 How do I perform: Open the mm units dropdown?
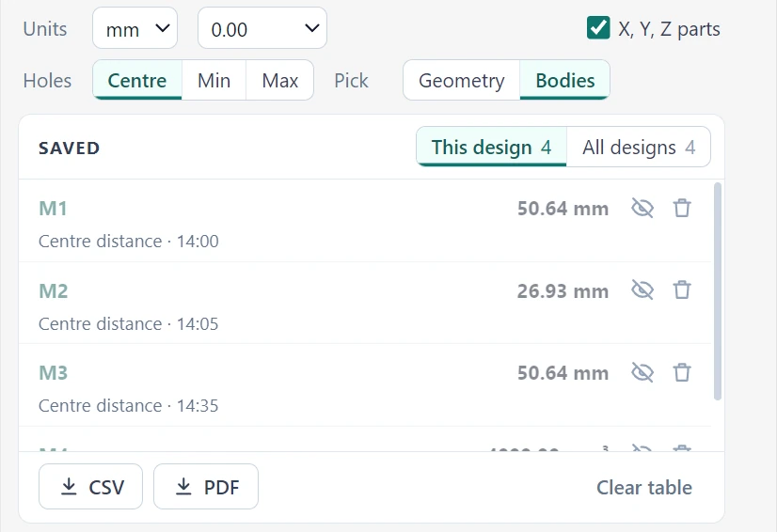pos(135,28)
